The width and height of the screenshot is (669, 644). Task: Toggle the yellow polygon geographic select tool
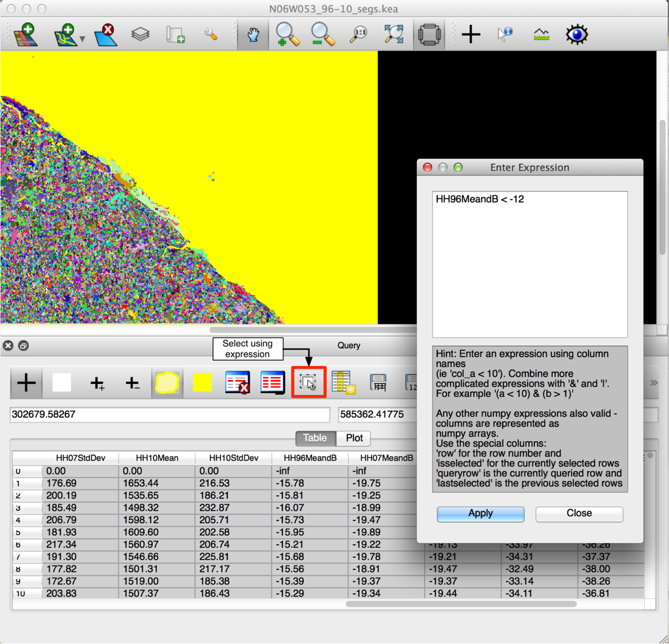[167, 383]
